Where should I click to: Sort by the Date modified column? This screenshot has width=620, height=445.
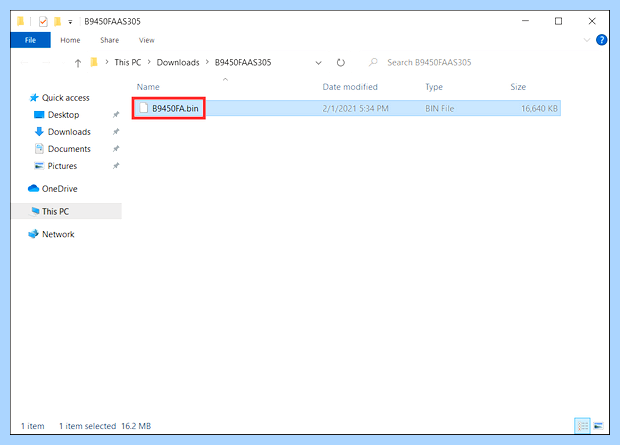coord(350,87)
